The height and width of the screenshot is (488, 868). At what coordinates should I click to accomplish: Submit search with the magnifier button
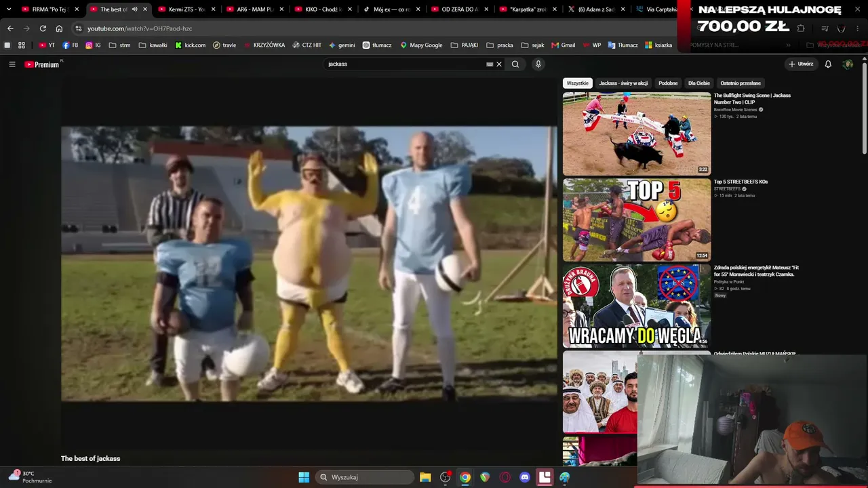tap(515, 64)
